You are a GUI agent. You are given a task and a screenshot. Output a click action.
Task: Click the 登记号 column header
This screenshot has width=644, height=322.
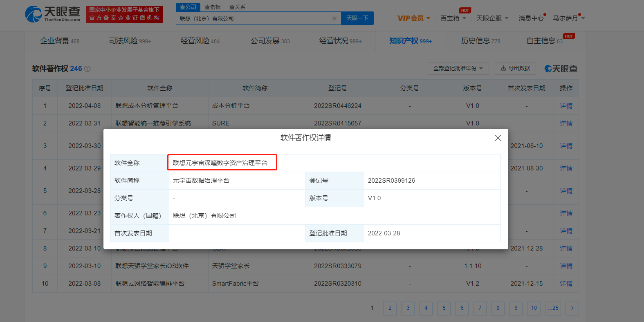337,88
